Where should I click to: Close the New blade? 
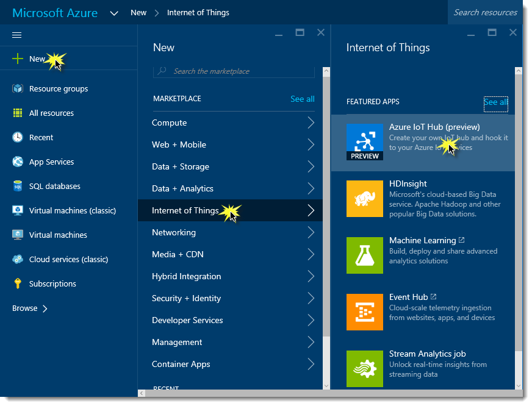(x=321, y=32)
